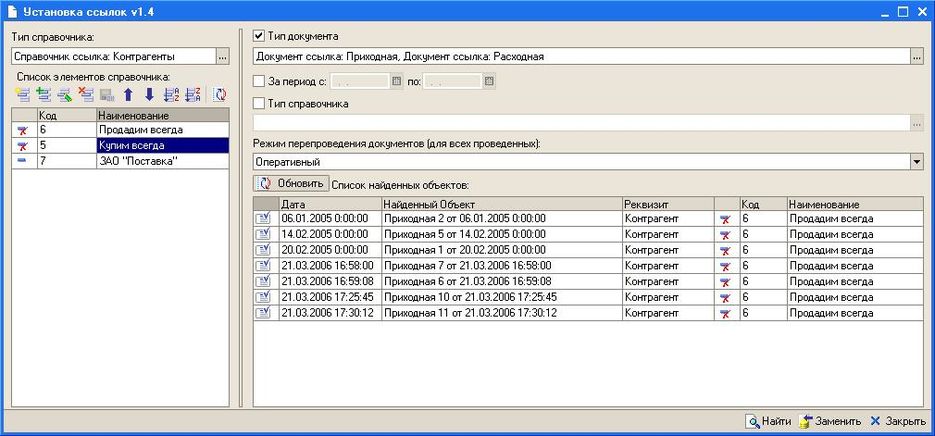This screenshot has height=436, width=935.
Task: Enable the "За период с" checkbox
Action: [260, 80]
